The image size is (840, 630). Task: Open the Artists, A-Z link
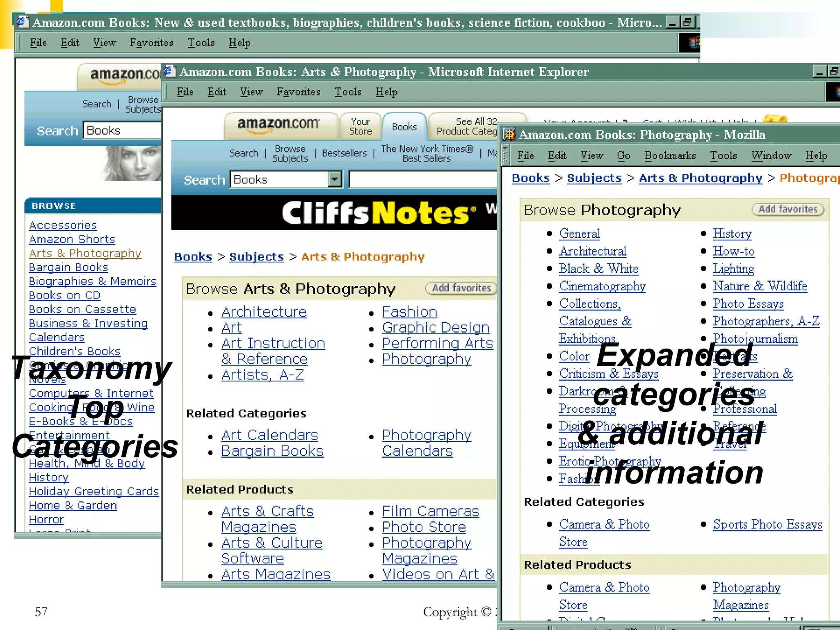[x=262, y=374]
